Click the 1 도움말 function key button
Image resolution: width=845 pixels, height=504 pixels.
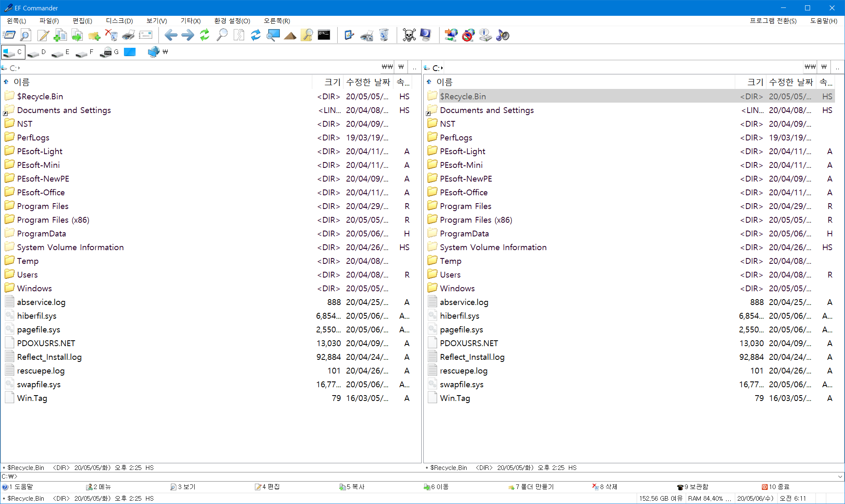click(17, 487)
